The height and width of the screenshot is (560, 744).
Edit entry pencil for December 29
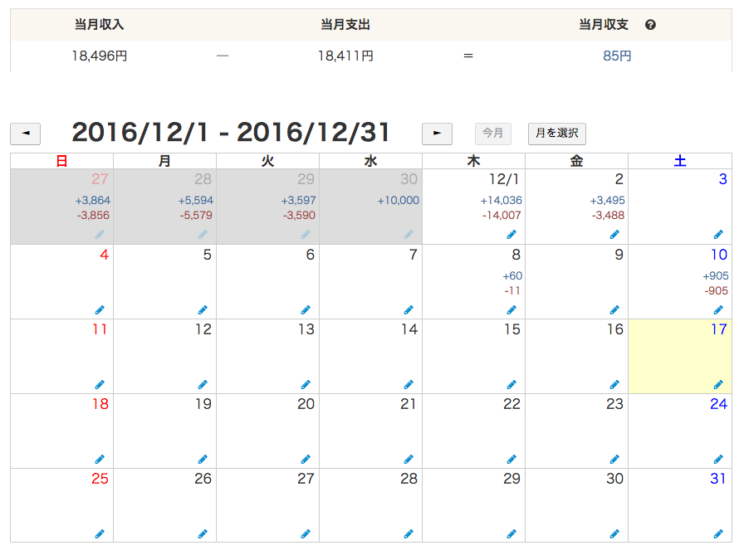coord(512,534)
